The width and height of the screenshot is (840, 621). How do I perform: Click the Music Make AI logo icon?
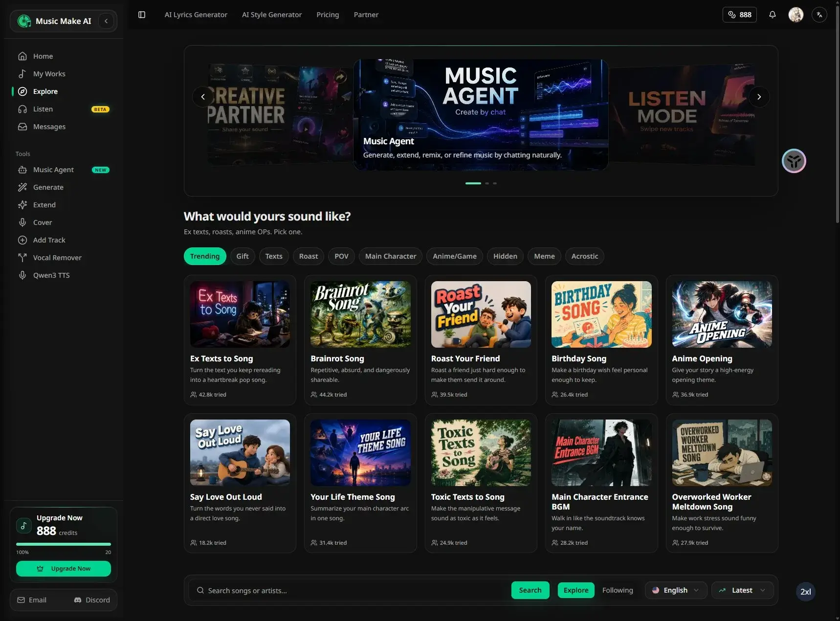pos(24,21)
